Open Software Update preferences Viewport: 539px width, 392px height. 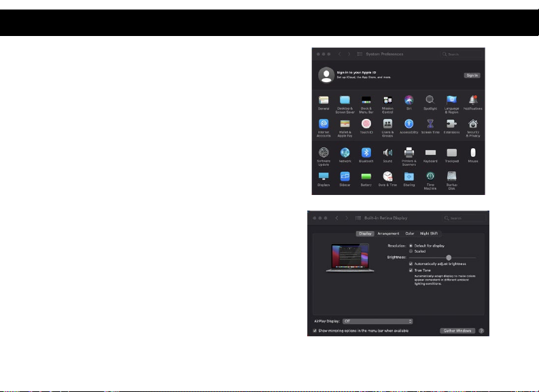[324, 157]
